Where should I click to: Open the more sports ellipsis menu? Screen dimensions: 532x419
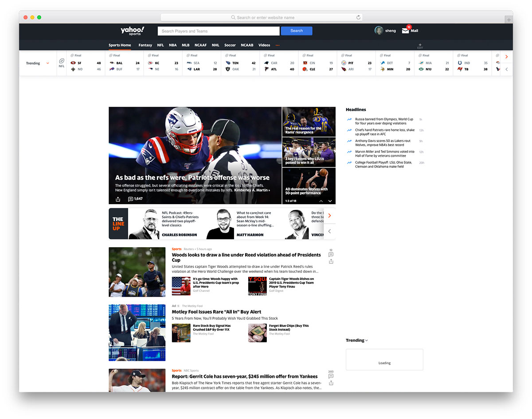tap(278, 45)
